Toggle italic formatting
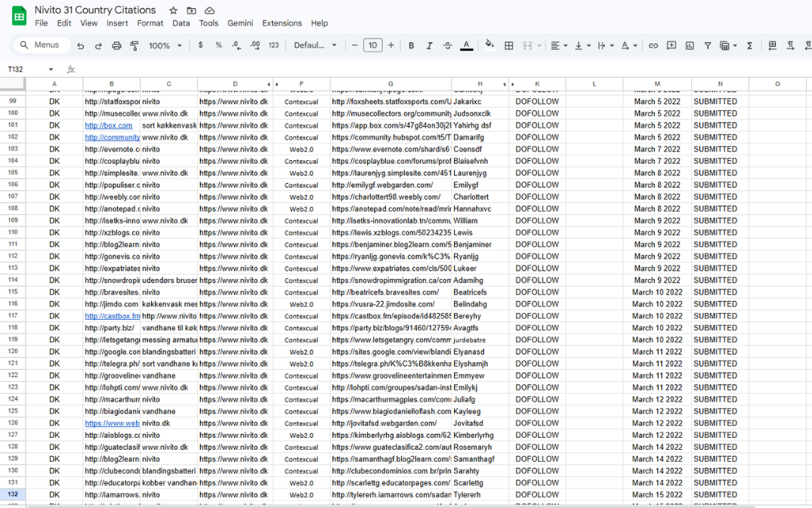The image size is (812, 508). (429, 45)
